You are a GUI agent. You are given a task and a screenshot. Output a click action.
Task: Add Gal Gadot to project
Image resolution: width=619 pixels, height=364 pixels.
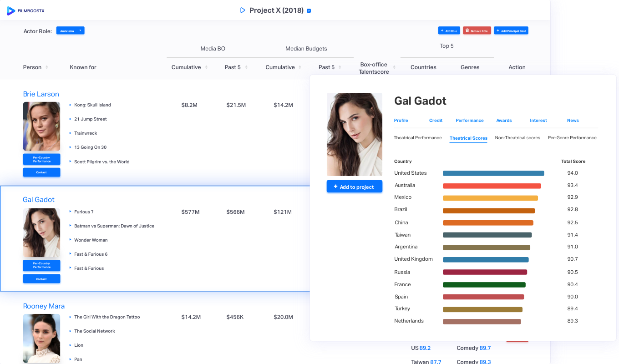354,187
